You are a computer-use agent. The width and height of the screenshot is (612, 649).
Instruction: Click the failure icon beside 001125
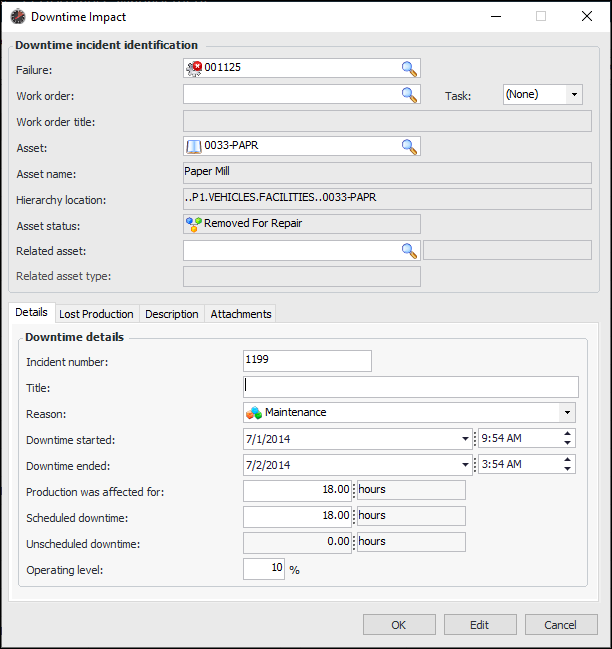click(x=194, y=68)
